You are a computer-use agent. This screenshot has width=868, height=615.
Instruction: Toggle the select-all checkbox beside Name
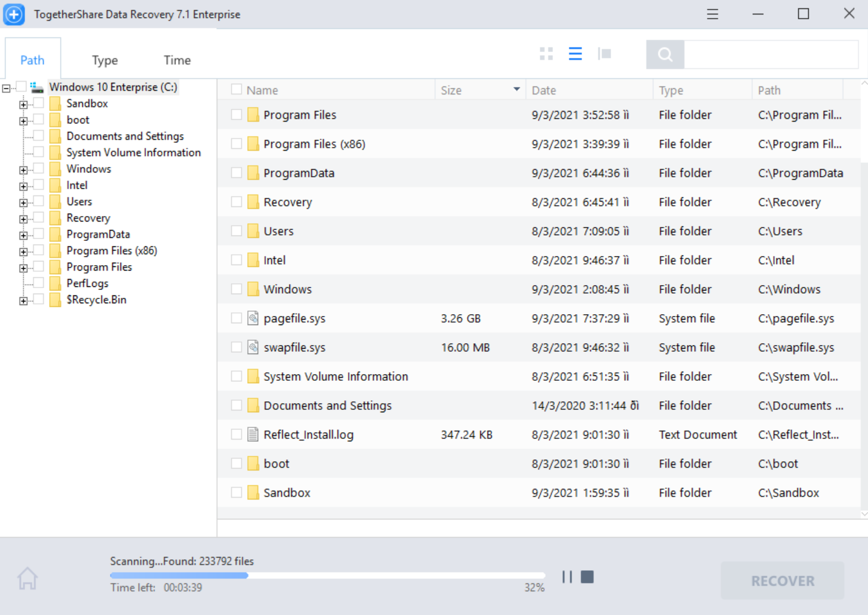[236, 90]
